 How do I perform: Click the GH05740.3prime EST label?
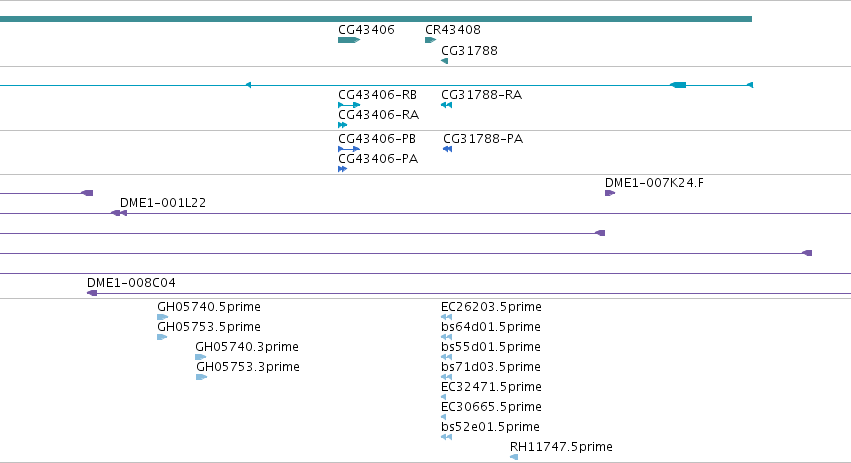point(247,347)
